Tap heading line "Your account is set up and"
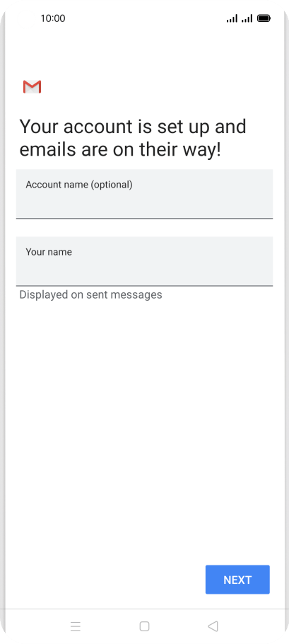The image size is (289, 644). (133, 127)
